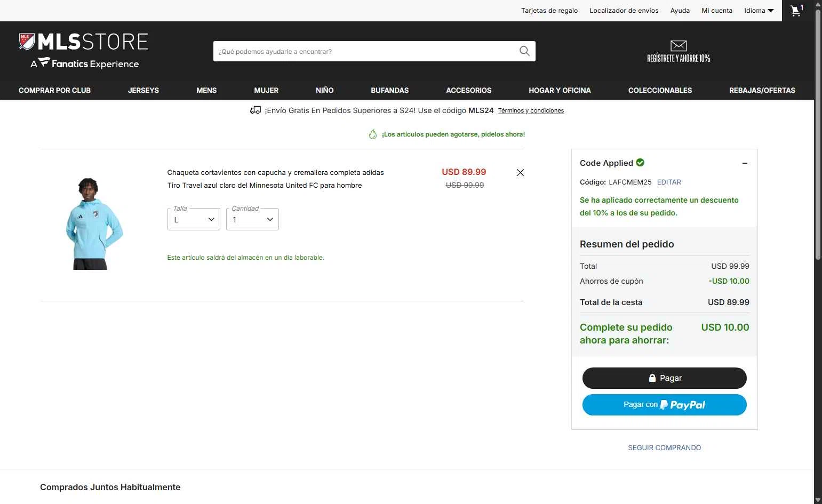Image resolution: width=822 pixels, height=504 pixels.
Task: Open the shopping cart icon
Action: [x=797, y=11]
